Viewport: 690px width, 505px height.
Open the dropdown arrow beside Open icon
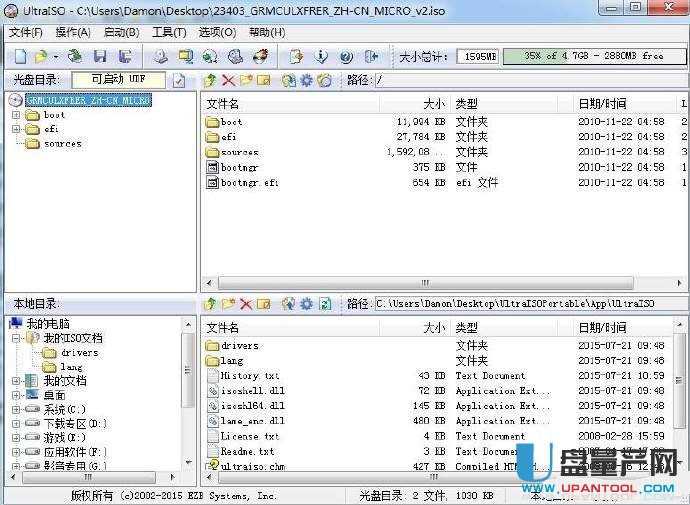tap(55, 57)
